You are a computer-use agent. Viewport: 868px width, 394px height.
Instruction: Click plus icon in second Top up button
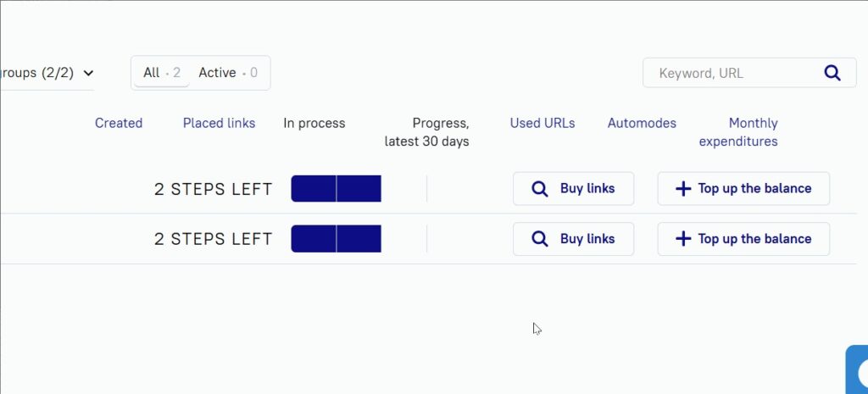[683, 239]
